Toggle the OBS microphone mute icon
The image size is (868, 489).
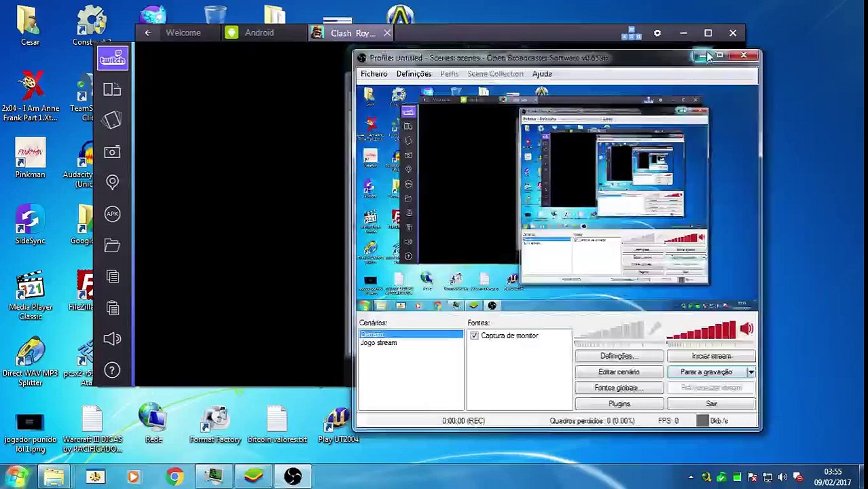654,329
